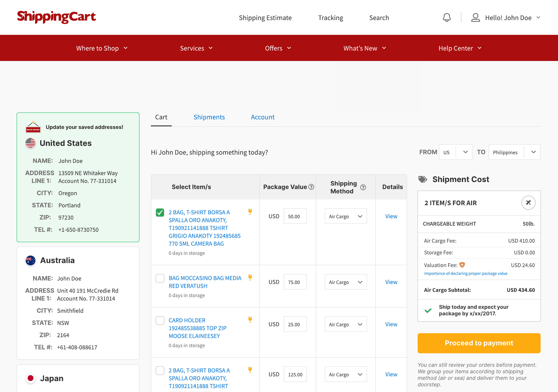Click the user profile avatar icon
558x392 pixels.
(x=475, y=17)
